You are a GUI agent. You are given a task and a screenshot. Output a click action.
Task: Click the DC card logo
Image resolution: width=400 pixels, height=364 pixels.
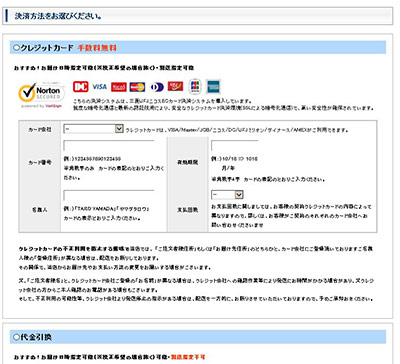click(81, 87)
